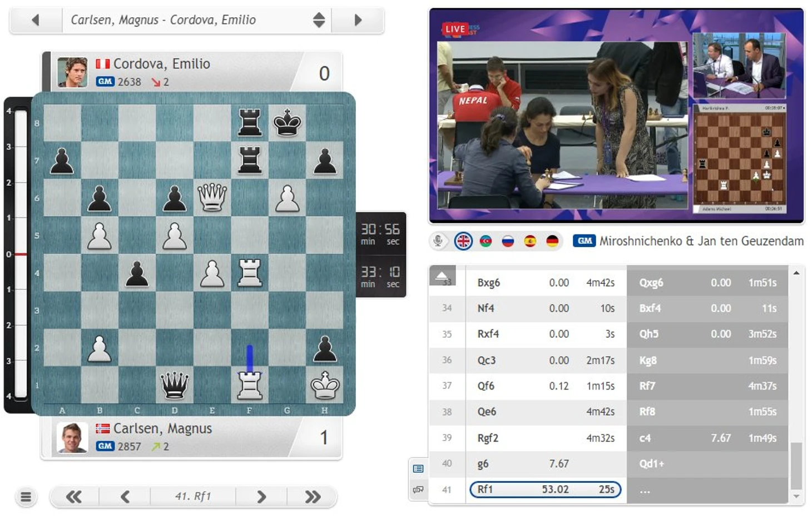The image size is (812, 519).
Task: Step forward one move
Action: [x=261, y=497]
